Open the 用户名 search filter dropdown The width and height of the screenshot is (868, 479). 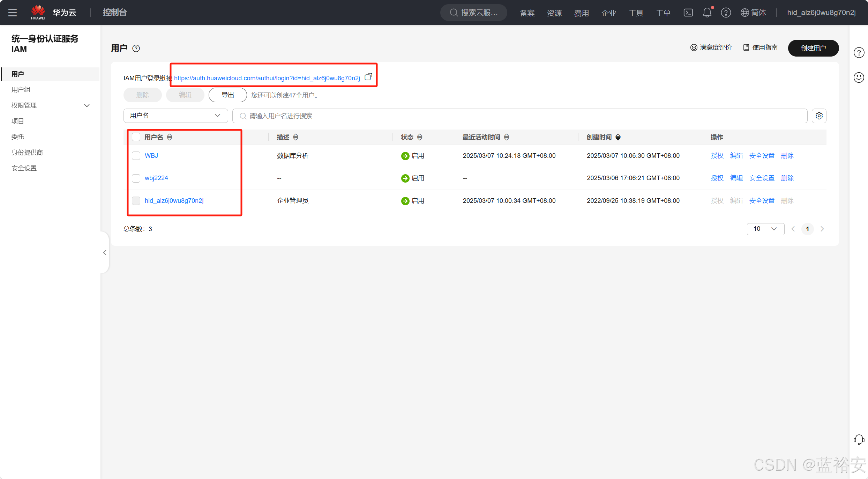click(175, 116)
